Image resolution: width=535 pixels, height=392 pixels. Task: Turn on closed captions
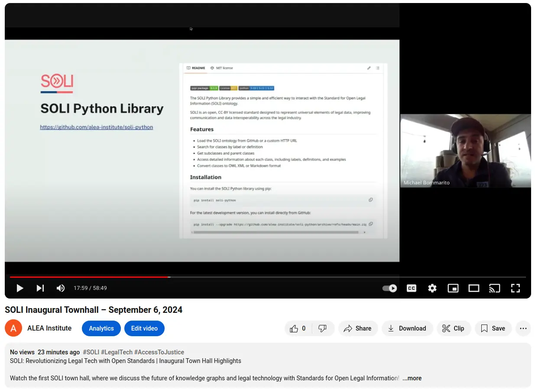click(412, 288)
